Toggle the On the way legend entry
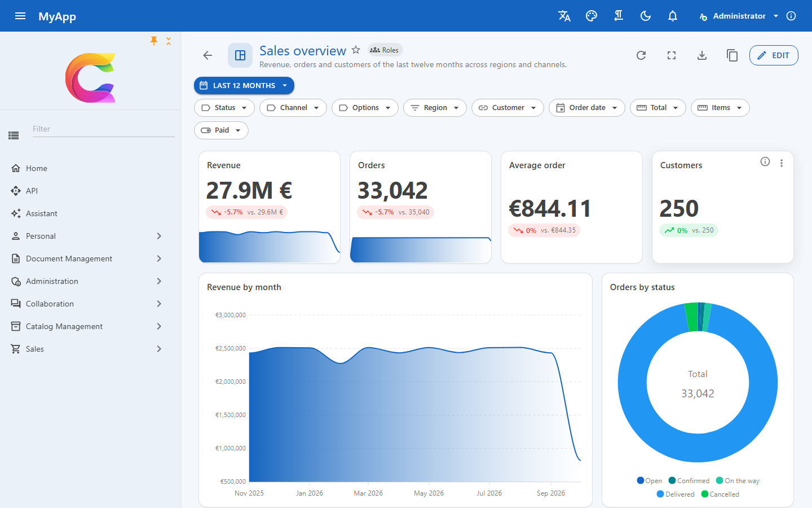 pos(738,480)
